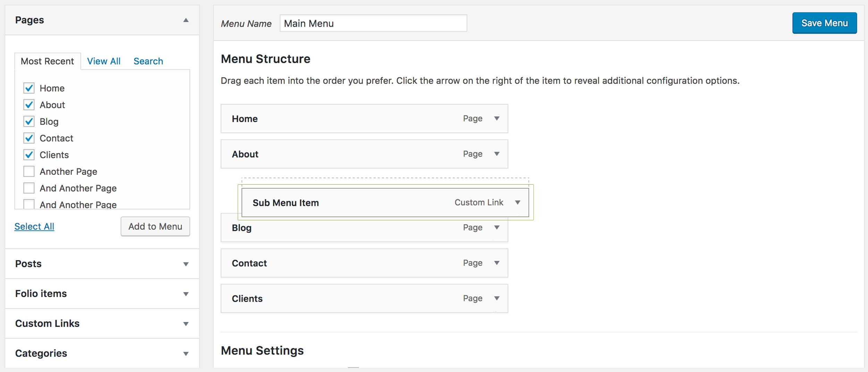Focus the Menu Name input field

[x=373, y=23]
